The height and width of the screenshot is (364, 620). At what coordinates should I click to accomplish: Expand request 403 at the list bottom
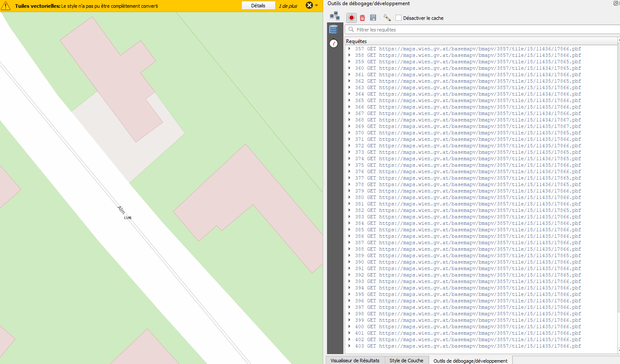[x=349, y=346]
